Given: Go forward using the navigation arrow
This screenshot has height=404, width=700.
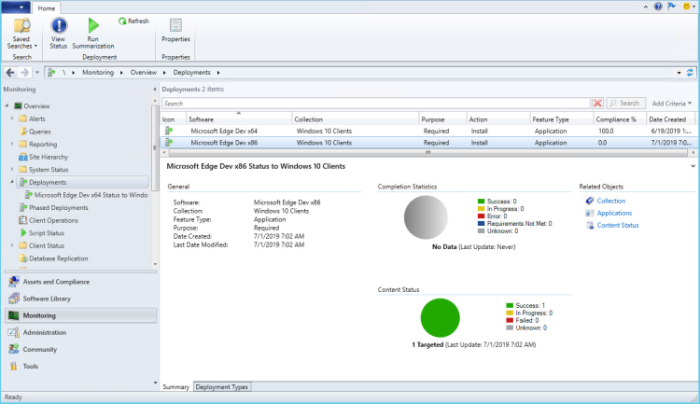Looking at the screenshot, I should coord(25,72).
